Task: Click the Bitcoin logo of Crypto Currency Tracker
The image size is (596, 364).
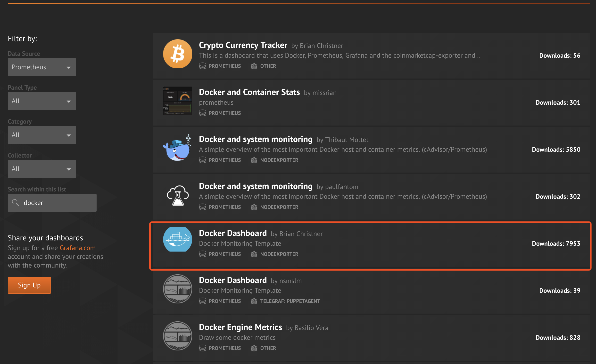Action: click(177, 54)
